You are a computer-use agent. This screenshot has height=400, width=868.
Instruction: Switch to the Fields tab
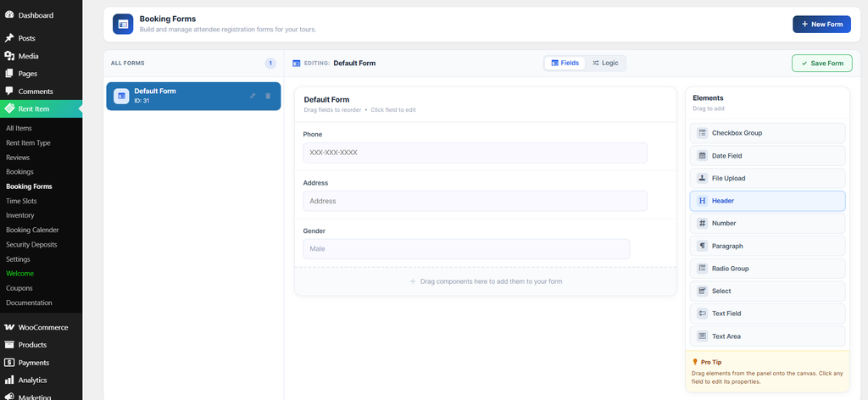pos(565,63)
